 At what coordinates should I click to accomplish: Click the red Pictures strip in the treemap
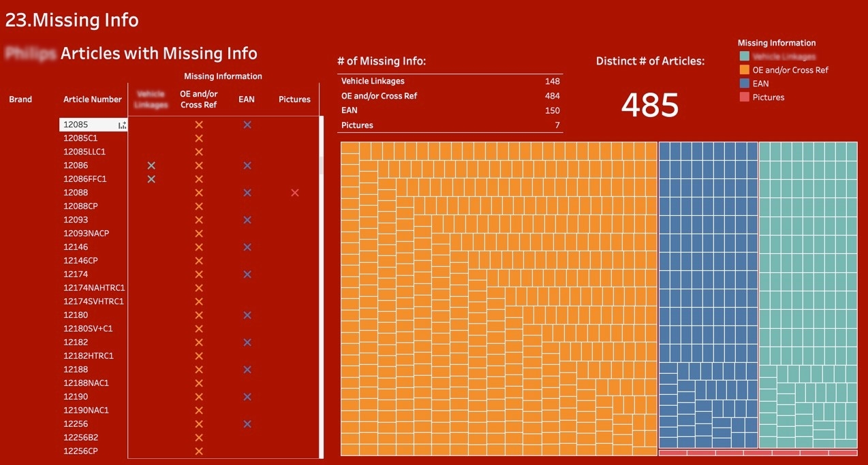[758, 453]
